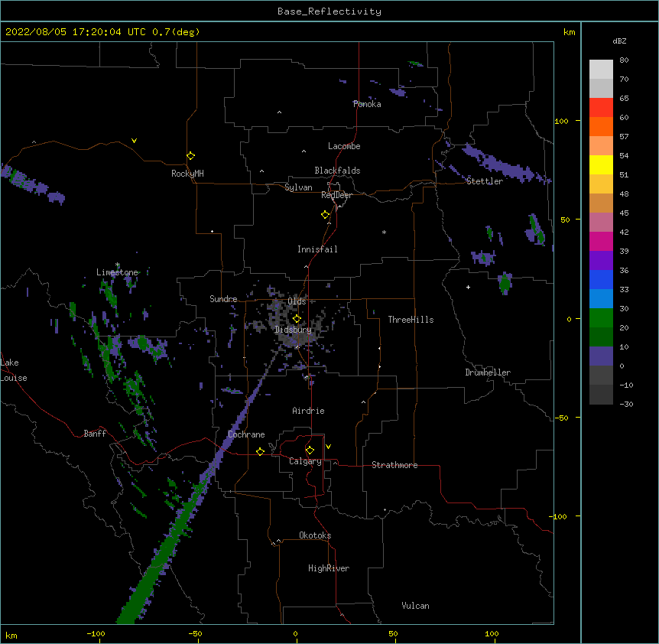The width and height of the screenshot is (659, 644).
Task: Click the Vulcan map label
Action: (x=415, y=606)
